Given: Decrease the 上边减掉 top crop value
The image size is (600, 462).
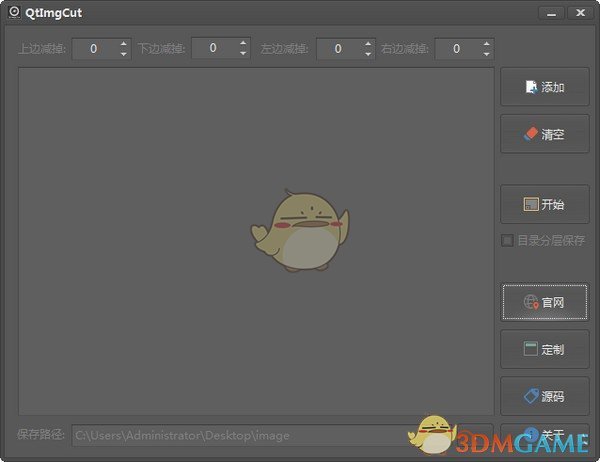Looking at the screenshot, I should (124, 54).
